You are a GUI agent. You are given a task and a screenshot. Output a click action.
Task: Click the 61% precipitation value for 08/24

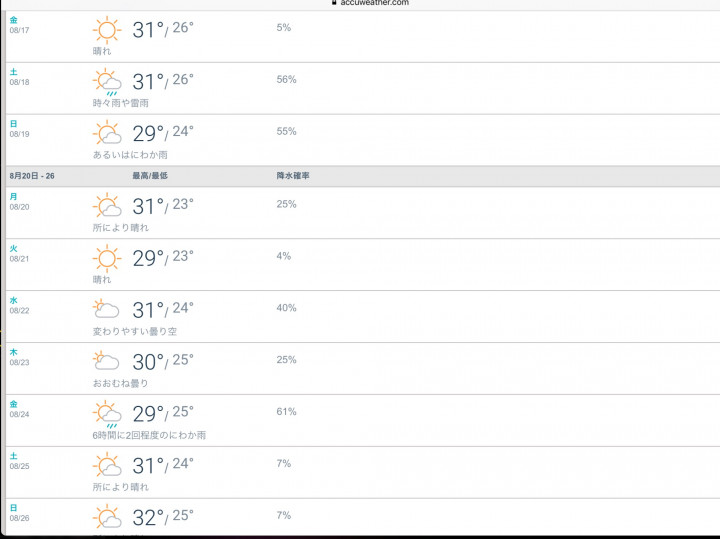286,411
